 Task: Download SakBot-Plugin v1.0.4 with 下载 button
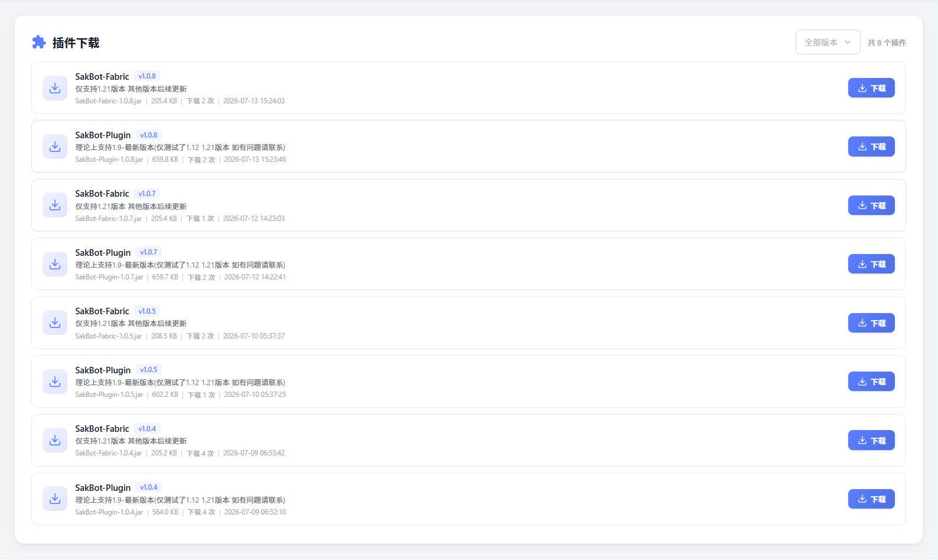click(x=871, y=499)
